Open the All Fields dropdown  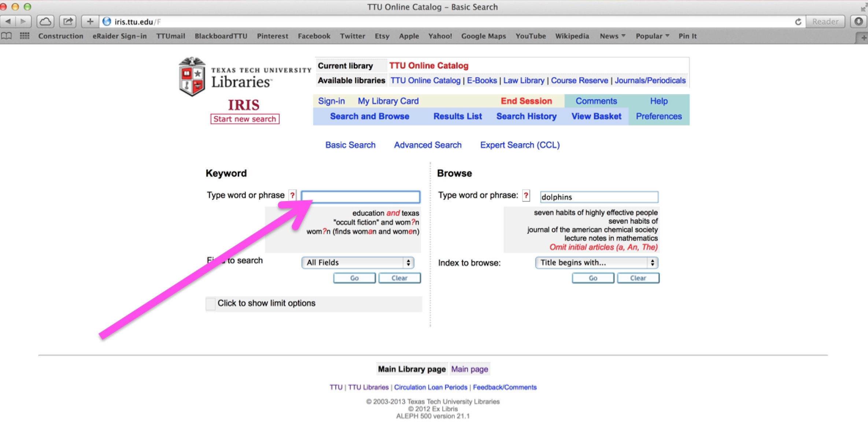[x=358, y=263]
